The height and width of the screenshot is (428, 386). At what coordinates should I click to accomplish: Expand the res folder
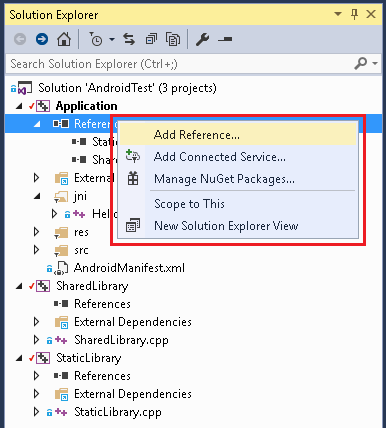[x=37, y=232]
